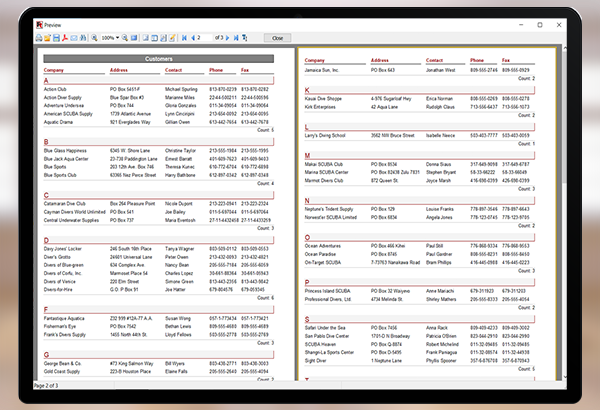Advance to the next page

click(227, 37)
